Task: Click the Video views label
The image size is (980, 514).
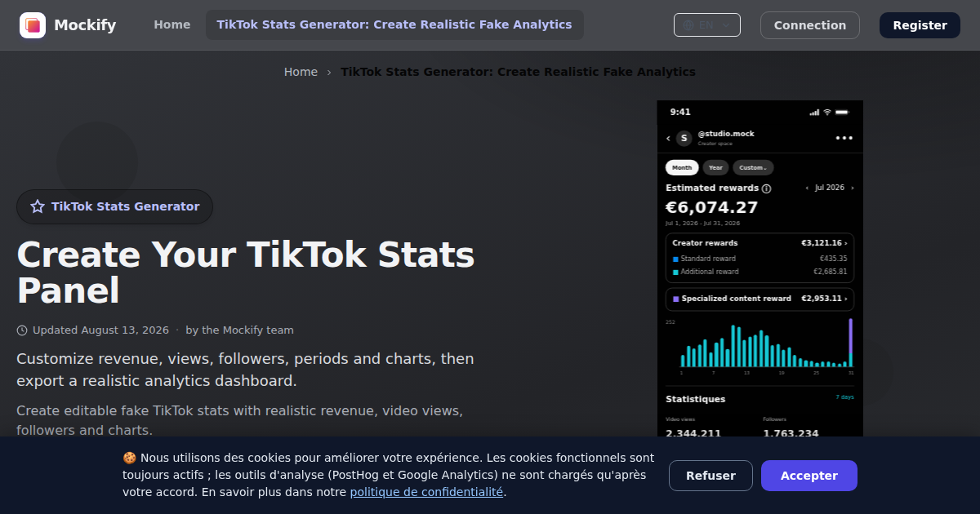Action: click(679, 419)
